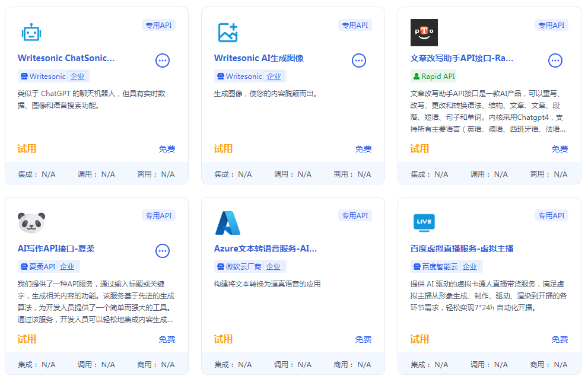588x382 pixels.
Task: Open the ellipsis menu on the 夏柔 card
Action: [163, 251]
